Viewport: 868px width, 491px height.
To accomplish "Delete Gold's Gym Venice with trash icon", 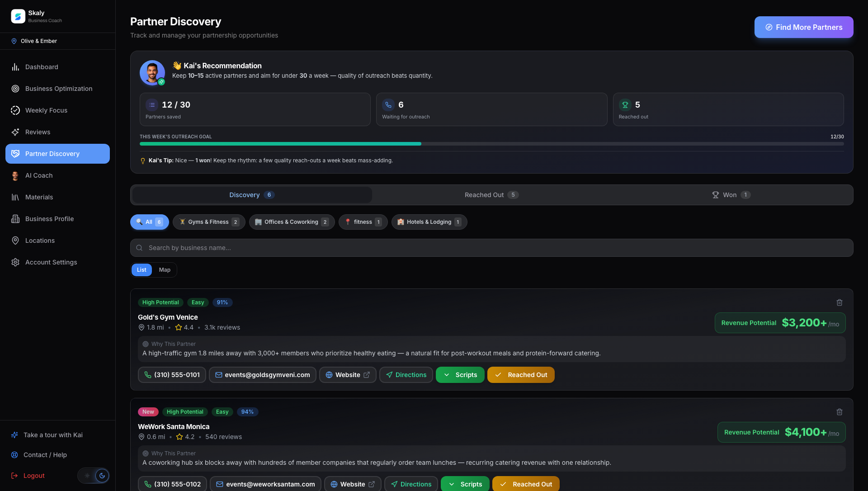I will 839,302.
